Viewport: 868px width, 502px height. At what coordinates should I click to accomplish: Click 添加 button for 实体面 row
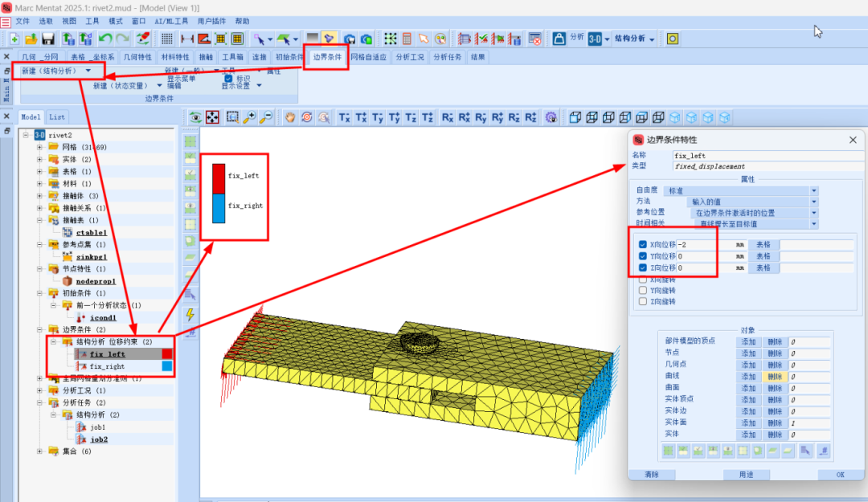748,422
